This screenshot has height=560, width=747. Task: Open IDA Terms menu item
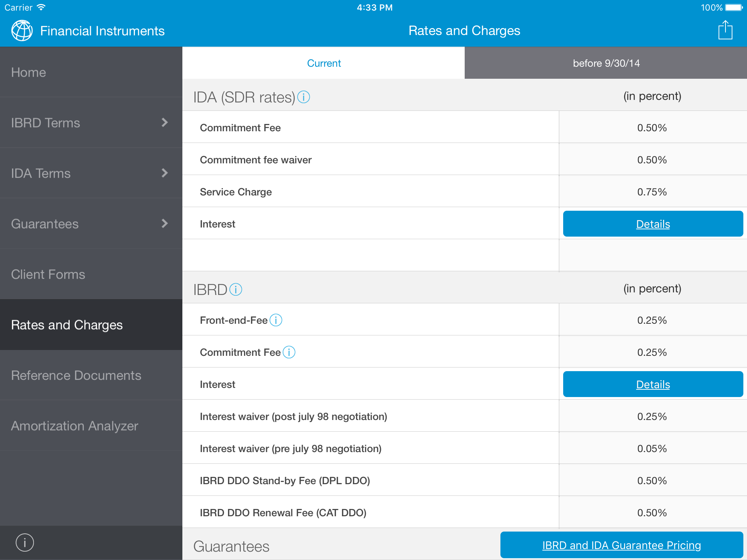click(91, 173)
